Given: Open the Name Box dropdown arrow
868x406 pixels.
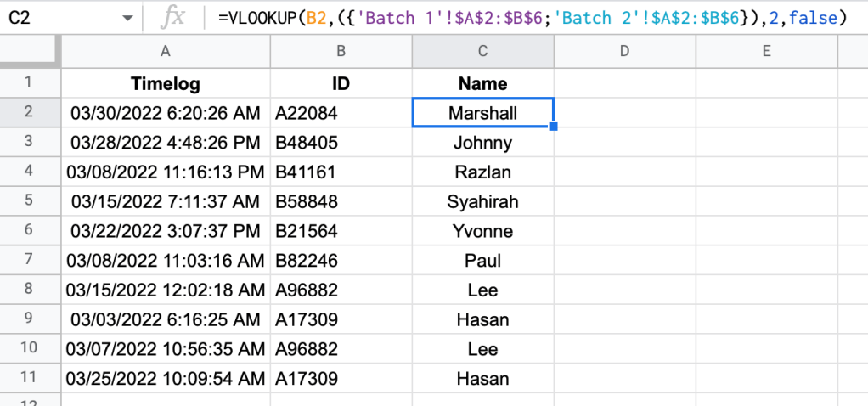Looking at the screenshot, I should tap(127, 18).
